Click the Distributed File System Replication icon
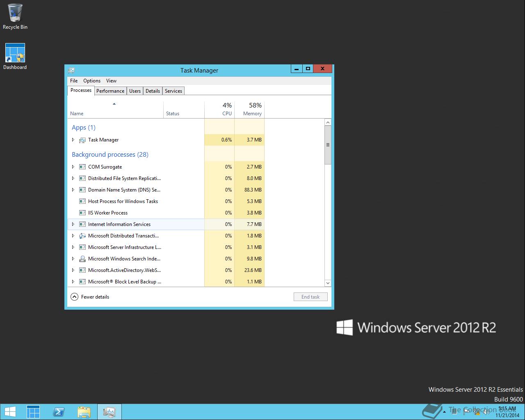The height and width of the screenshot is (420, 525). 82,178
